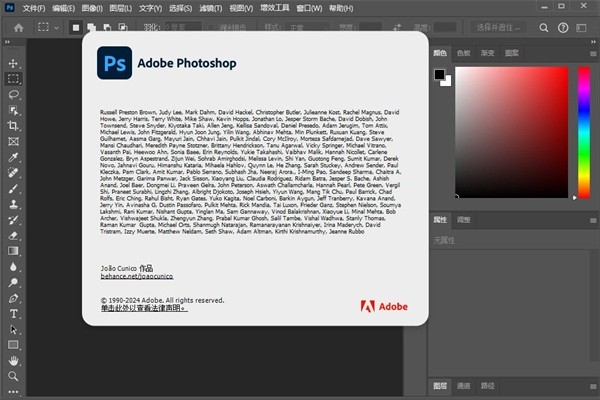
Task: Select the Zoom tool
Action: click(x=13, y=376)
